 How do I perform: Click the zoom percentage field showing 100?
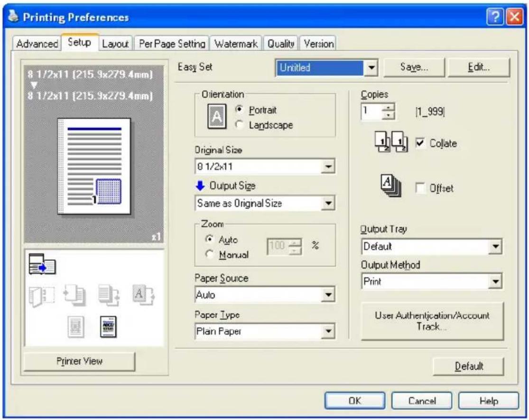pyautogui.click(x=278, y=246)
